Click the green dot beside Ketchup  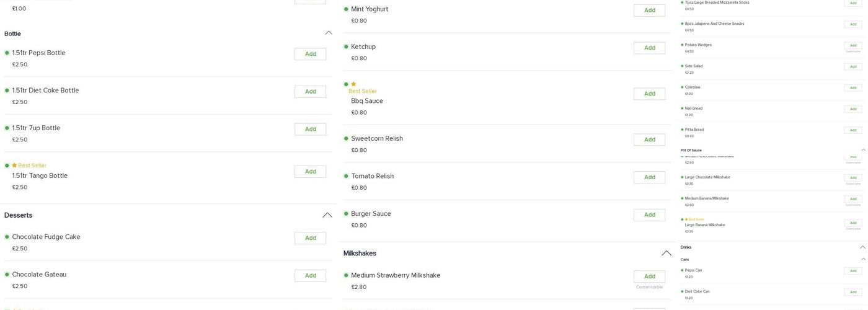click(x=346, y=47)
